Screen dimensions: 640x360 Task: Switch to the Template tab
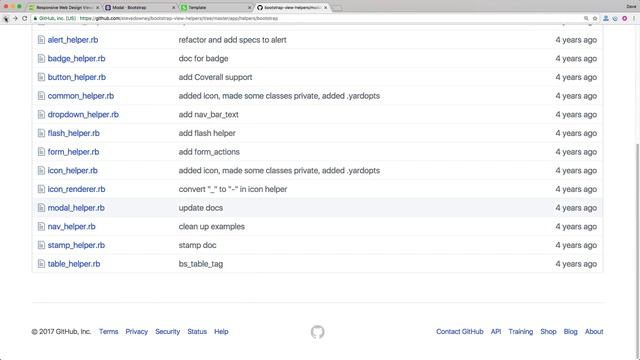[x=216, y=7]
